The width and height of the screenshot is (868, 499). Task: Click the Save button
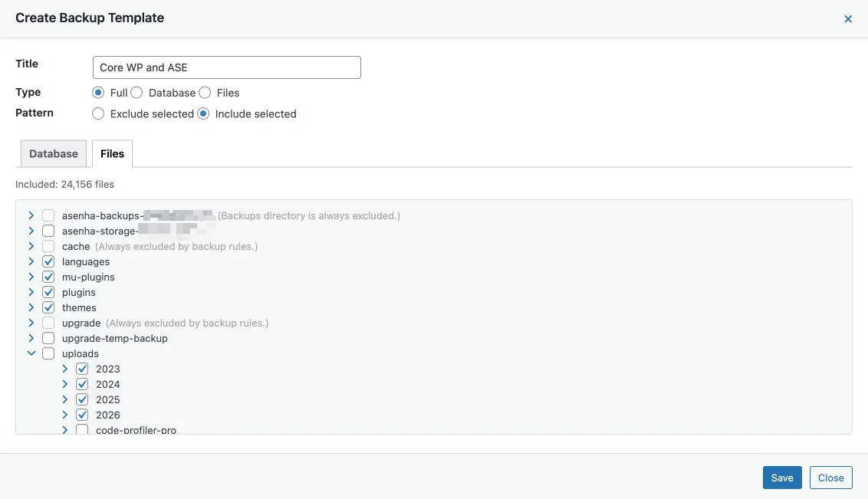coord(782,478)
